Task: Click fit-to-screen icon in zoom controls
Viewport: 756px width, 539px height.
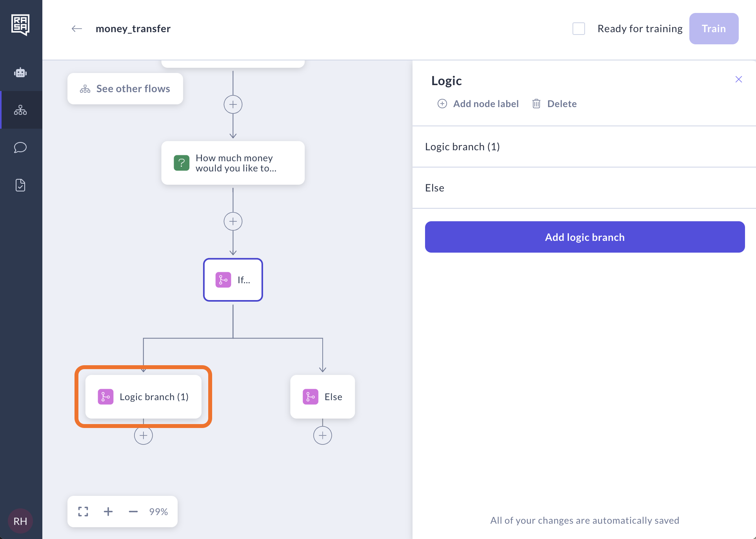Action: coord(83,512)
